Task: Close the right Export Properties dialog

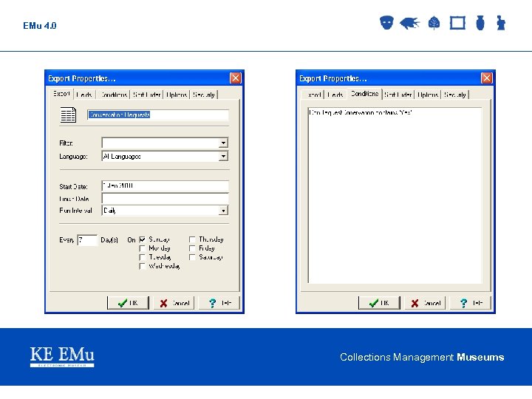Action: click(486, 78)
